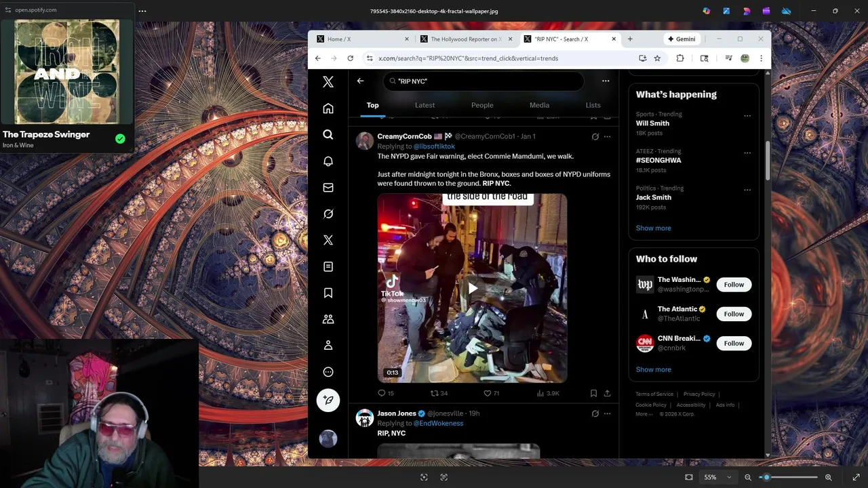Screen dimensions: 868x488
Task: Open @libsoftiktok mention link
Action: click(x=434, y=146)
